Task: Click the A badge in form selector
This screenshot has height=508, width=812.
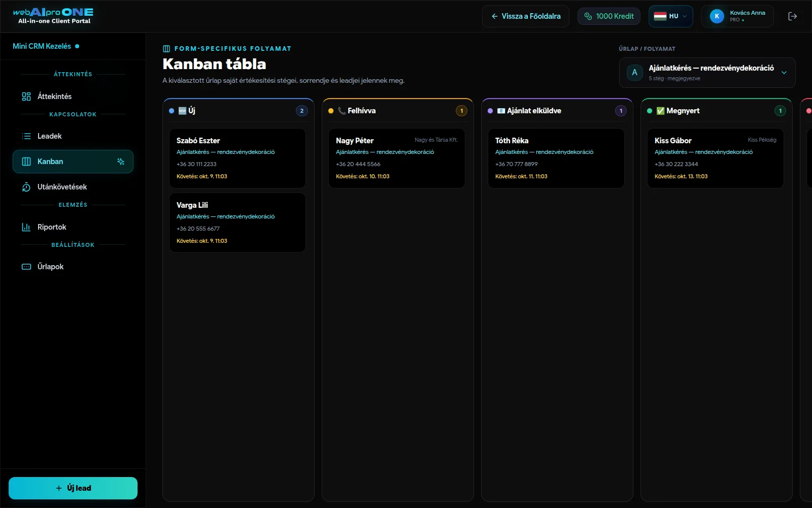Action: (x=634, y=73)
